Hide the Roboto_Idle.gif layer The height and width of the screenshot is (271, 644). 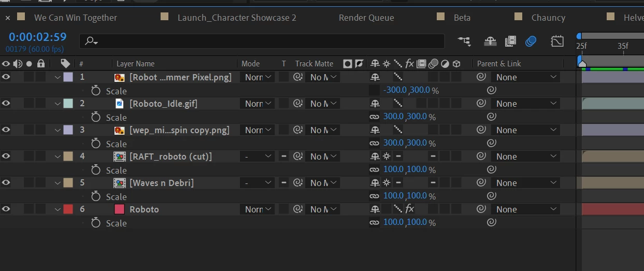click(6, 104)
